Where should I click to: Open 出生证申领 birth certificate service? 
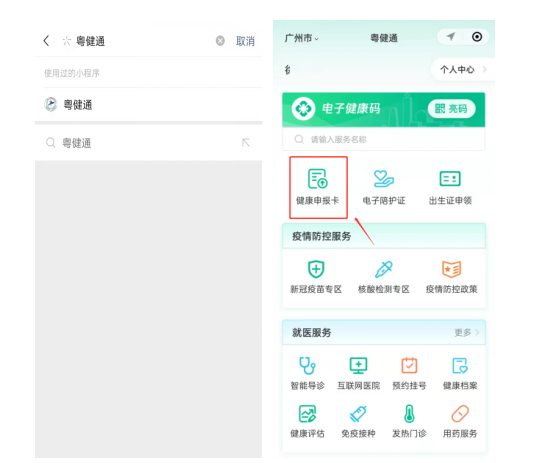pos(450,187)
